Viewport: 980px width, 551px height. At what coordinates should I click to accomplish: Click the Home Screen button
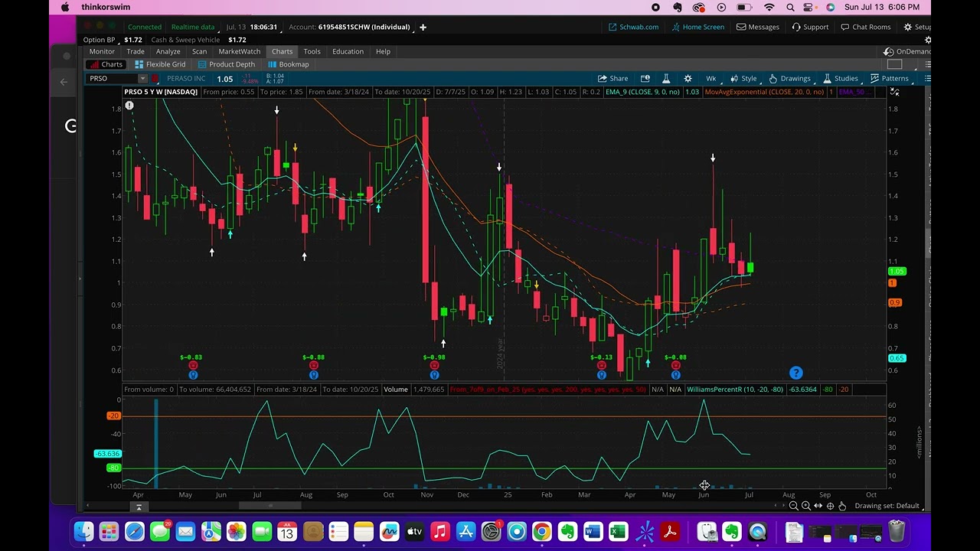[698, 27]
